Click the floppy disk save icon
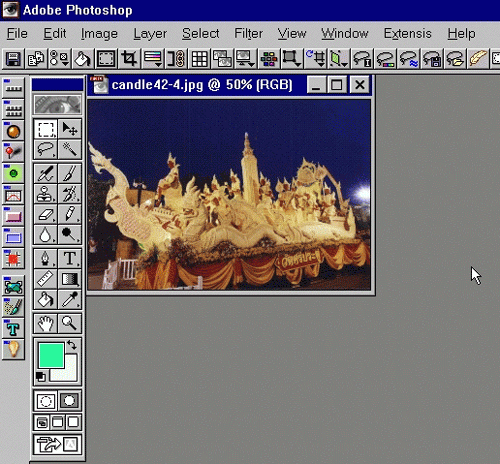 coord(13,59)
